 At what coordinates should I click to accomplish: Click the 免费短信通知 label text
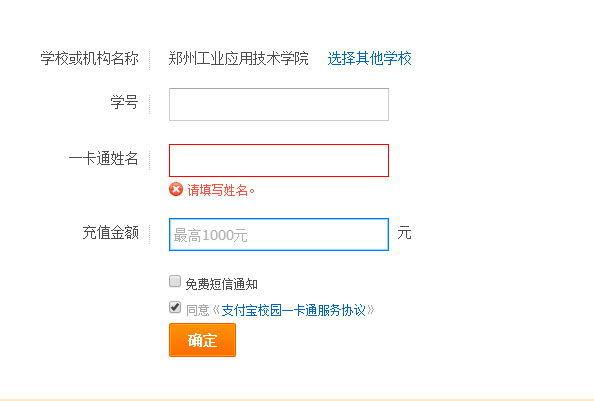pos(222,284)
